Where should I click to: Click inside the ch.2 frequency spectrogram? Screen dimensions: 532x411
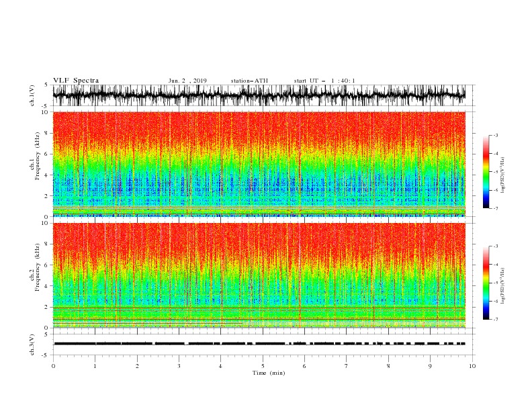click(259, 275)
